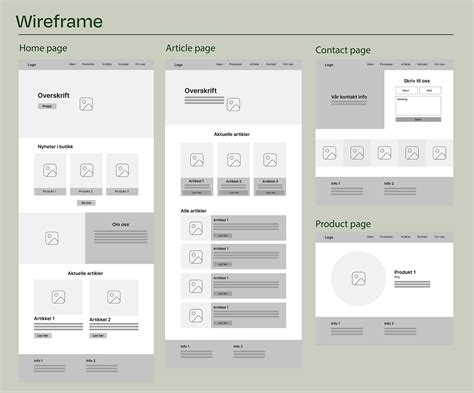Screen dimensions: 474x393
Task: Click the Produkt 2 label on the Home page
Action: tap(86, 192)
